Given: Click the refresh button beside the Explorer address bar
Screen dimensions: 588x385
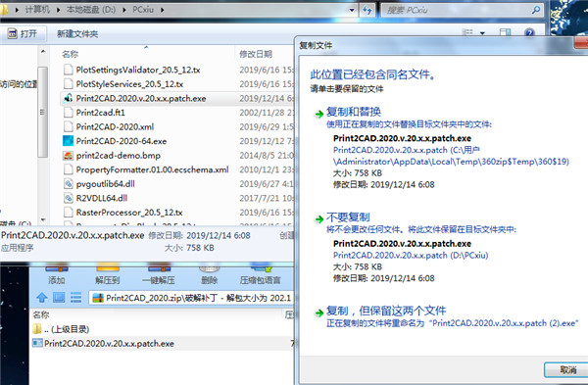Looking at the screenshot, I should pyautogui.click(x=367, y=10).
